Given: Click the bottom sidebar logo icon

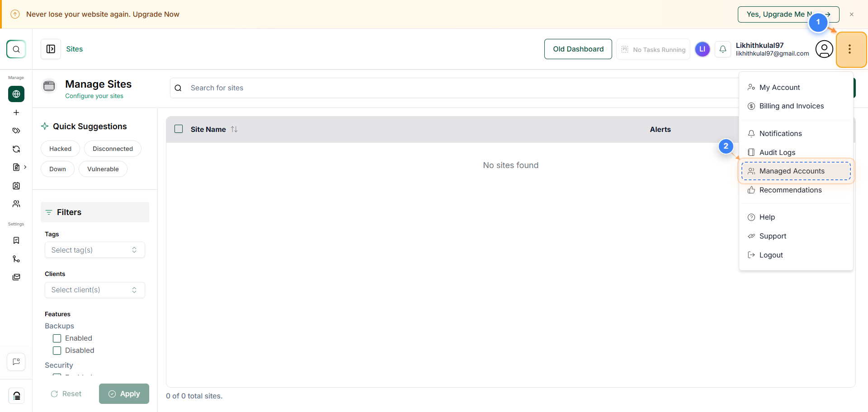Looking at the screenshot, I should click(x=16, y=396).
